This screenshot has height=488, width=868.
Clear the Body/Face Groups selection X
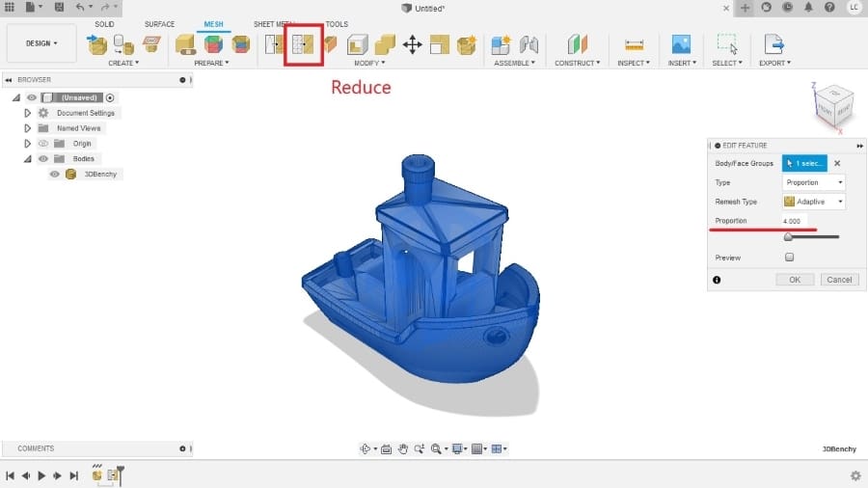coord(837,163)
